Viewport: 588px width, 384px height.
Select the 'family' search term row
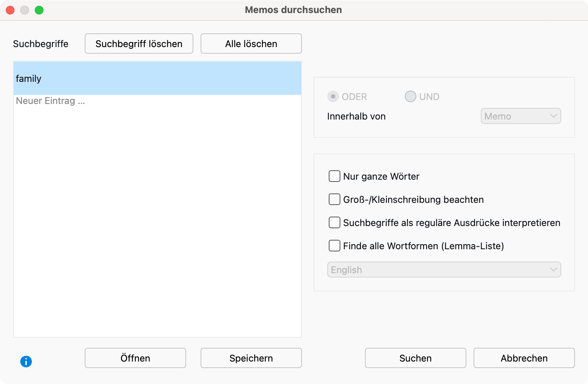157,78
